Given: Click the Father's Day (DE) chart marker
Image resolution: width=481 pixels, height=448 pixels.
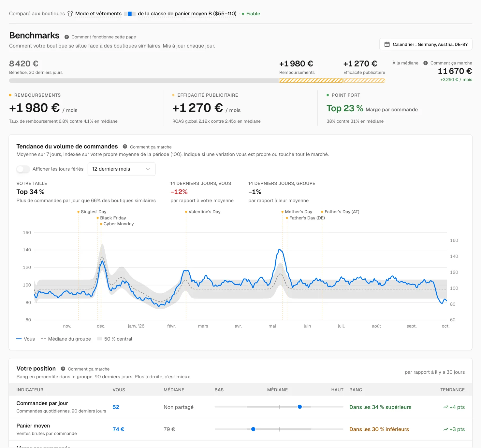Looking at the screenshot, I should [287, 218].
